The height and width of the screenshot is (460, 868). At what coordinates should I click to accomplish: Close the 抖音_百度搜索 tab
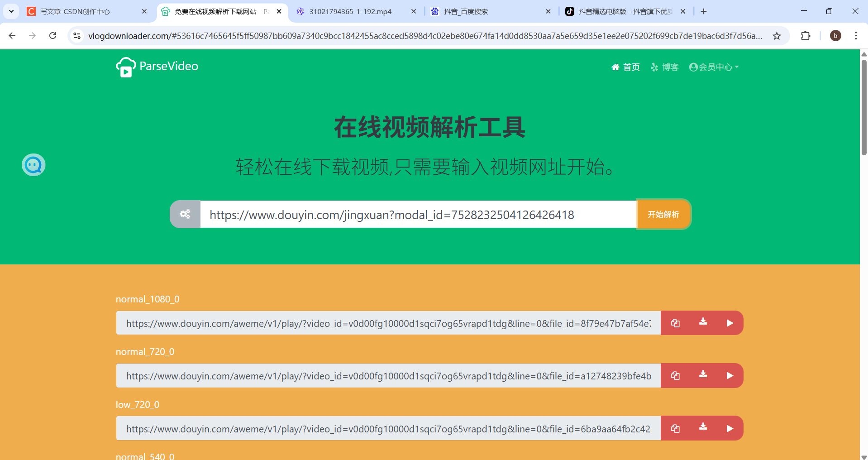[548, 11]
